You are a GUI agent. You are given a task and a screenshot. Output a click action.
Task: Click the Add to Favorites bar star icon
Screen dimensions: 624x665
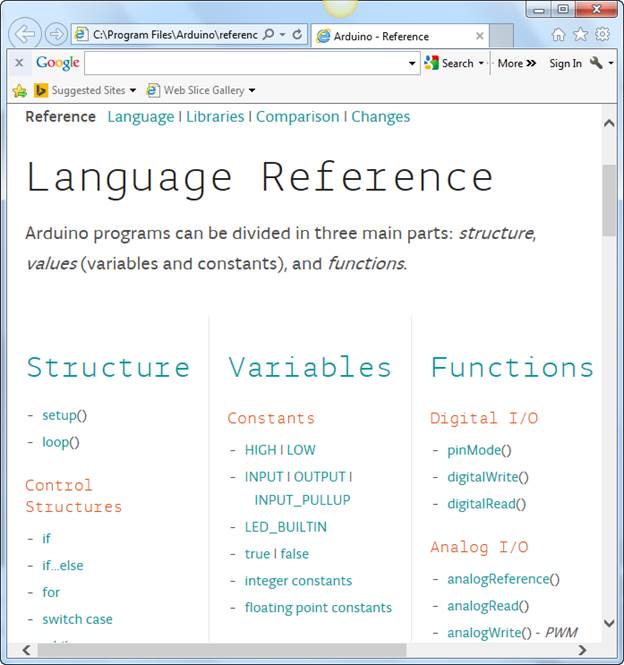(x=19, y=91)
